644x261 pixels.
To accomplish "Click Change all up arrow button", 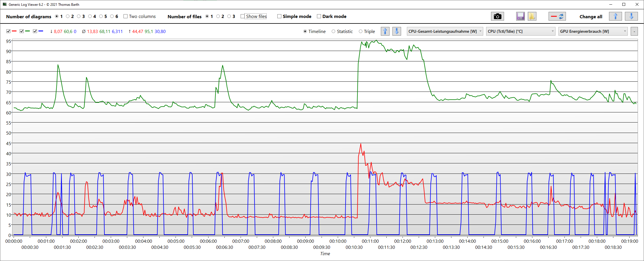I will coord(615,16).
